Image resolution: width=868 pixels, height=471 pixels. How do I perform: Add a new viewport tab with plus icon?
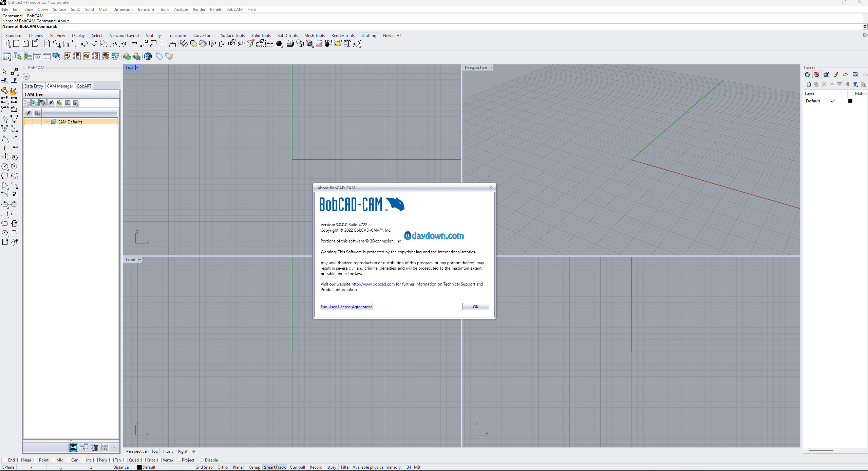[194, 451]
